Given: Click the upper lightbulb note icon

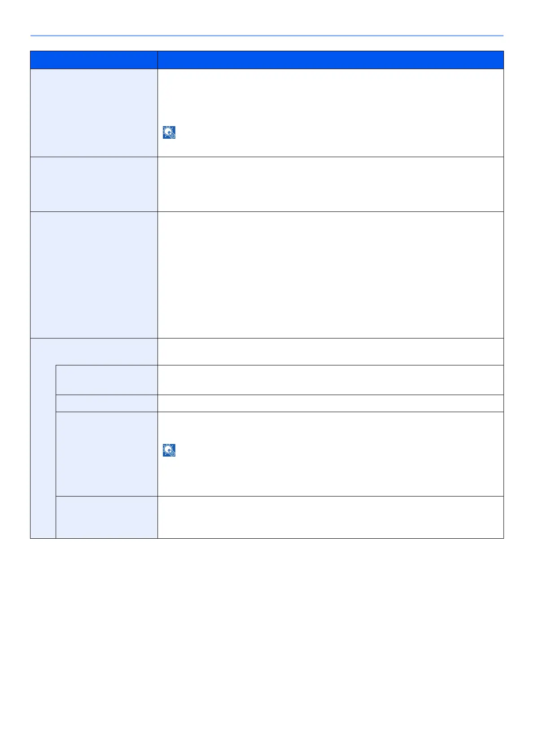Looking at the screenshot, I should [x=169, y=132].
